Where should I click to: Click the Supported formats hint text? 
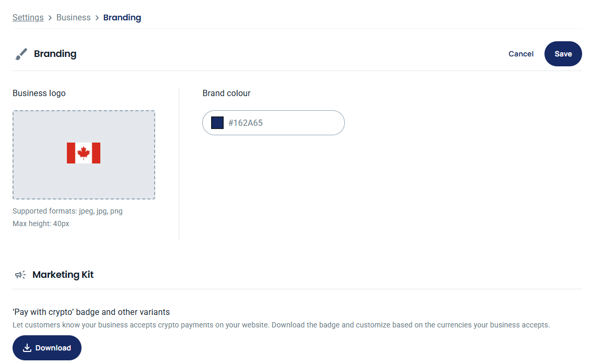pyautogui.click(x=67, y=212)
